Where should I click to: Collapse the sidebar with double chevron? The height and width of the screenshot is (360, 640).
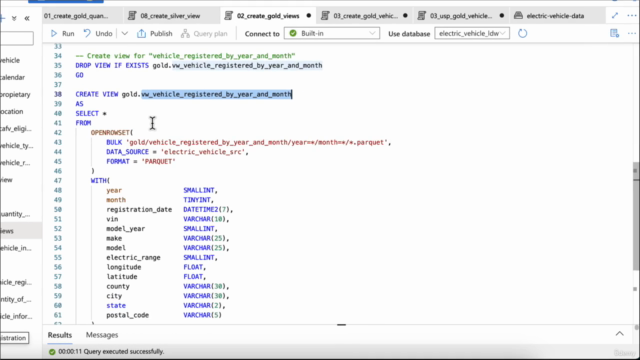tap(27, 18)
